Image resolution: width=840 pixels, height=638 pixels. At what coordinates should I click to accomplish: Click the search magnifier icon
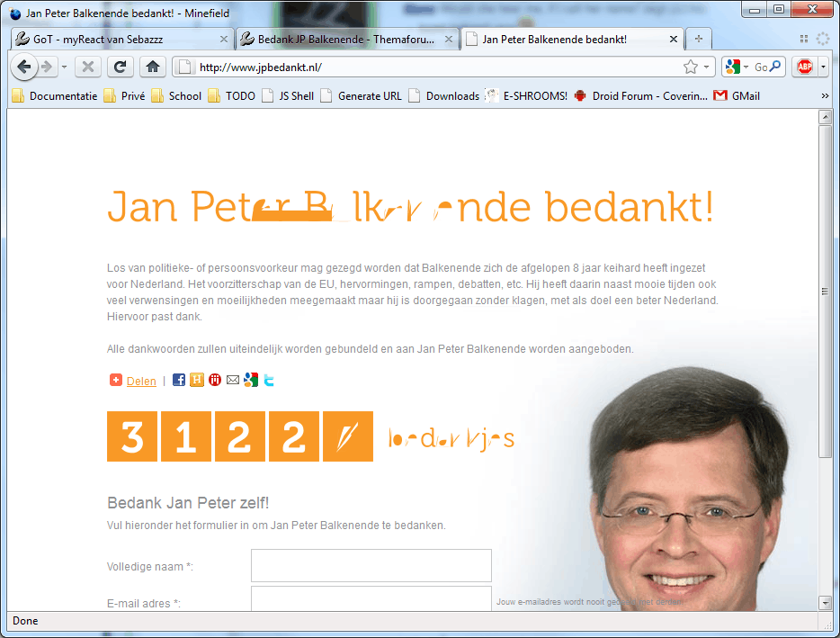coord(774,67)
